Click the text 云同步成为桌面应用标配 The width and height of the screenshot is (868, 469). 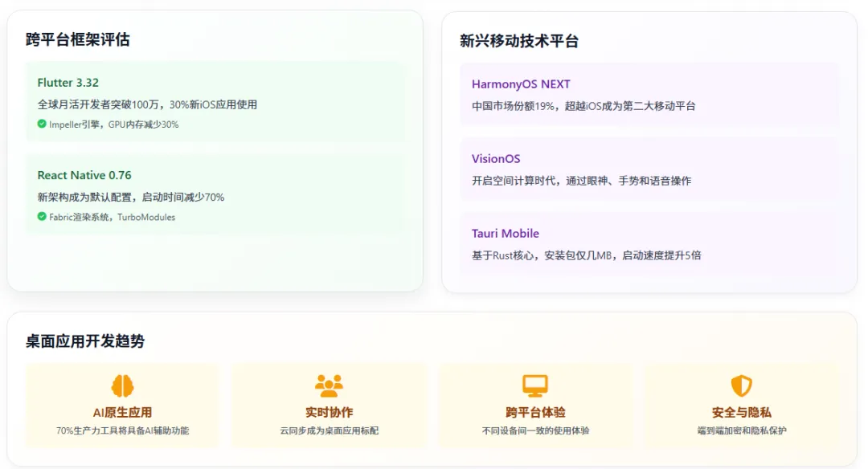(329, 430)
